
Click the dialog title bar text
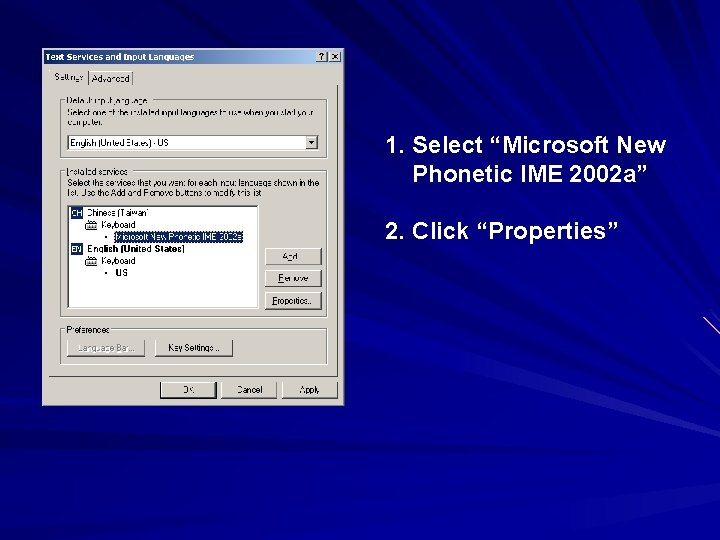[120, 57]
